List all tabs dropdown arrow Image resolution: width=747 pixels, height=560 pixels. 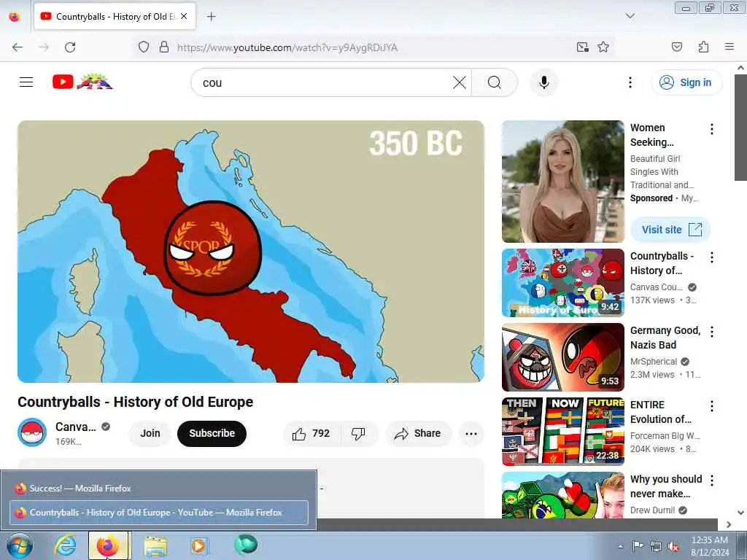tap(630, 17)
